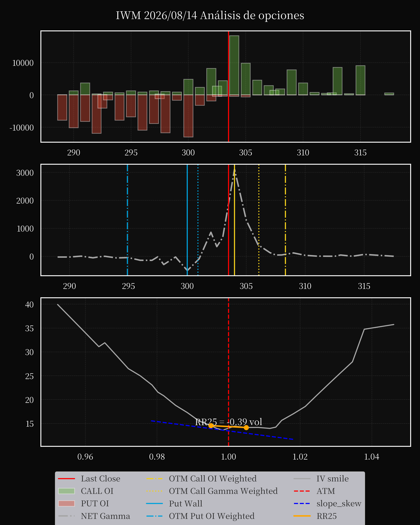The height and width of the screenshot is (525, 420).
Task: Click the y-axis label 25 on IV chart
Action: click(29, 376)
